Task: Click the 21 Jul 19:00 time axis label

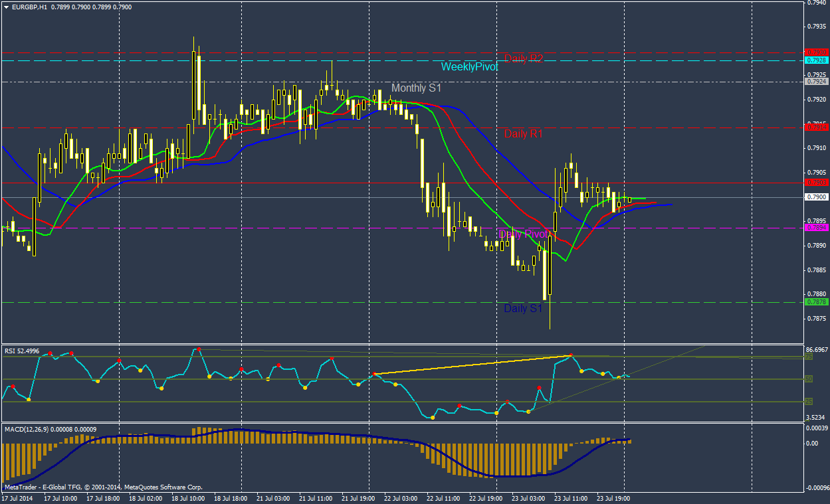Action: pyautogui.click(x=358, y=497)
